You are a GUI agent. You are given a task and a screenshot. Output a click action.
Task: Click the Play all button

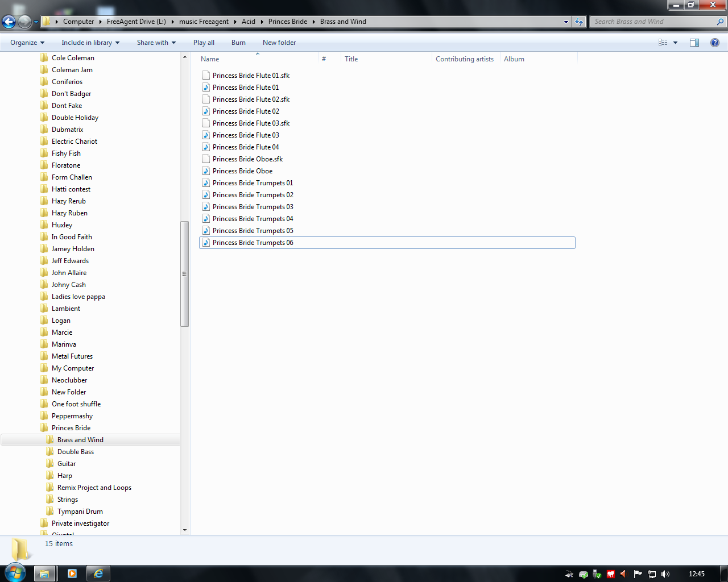[x=204, y=43]
